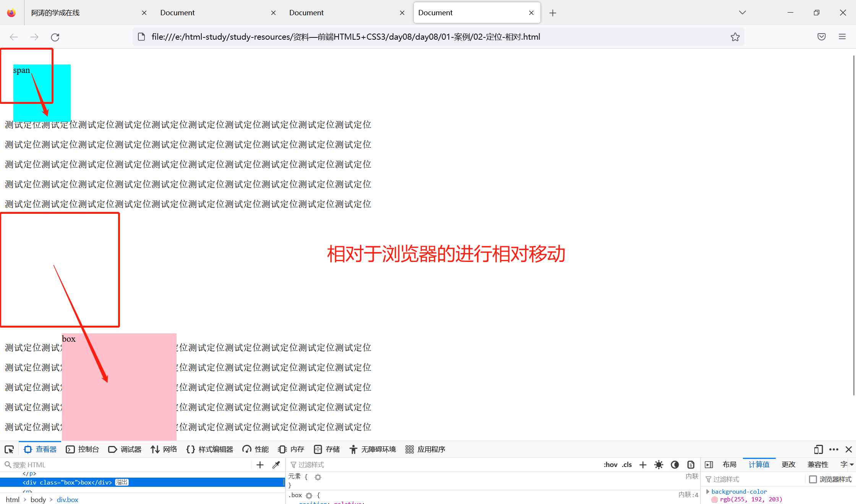Add new node with plus icon

(x=260, y=465)
